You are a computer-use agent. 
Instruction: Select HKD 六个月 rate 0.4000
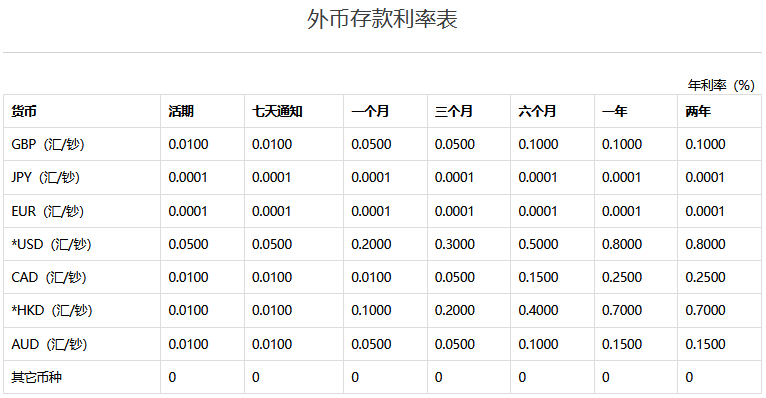click(x=538, y=310)
